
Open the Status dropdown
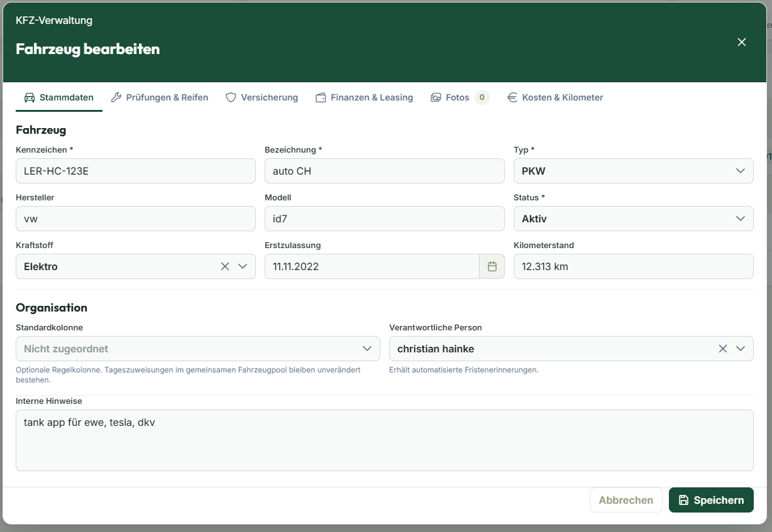pyautogui.click(x=634, y=219)
